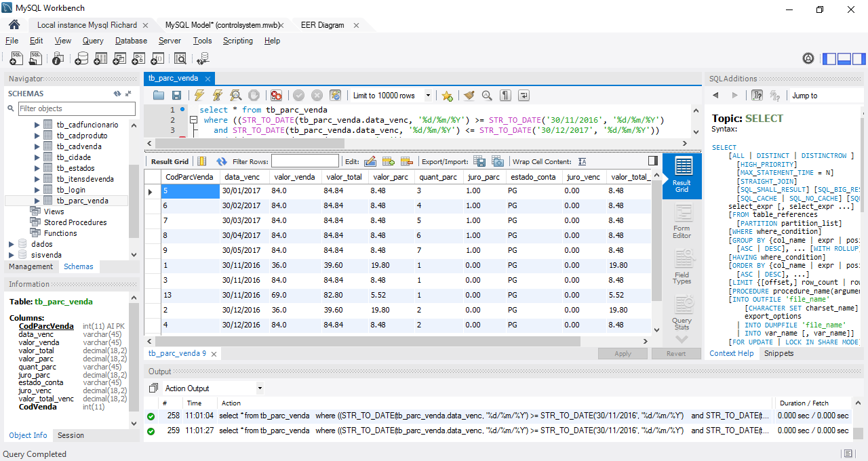The image size is (868, 461).
Task: Click the Filter objects search field
Action: coord(77,108)
